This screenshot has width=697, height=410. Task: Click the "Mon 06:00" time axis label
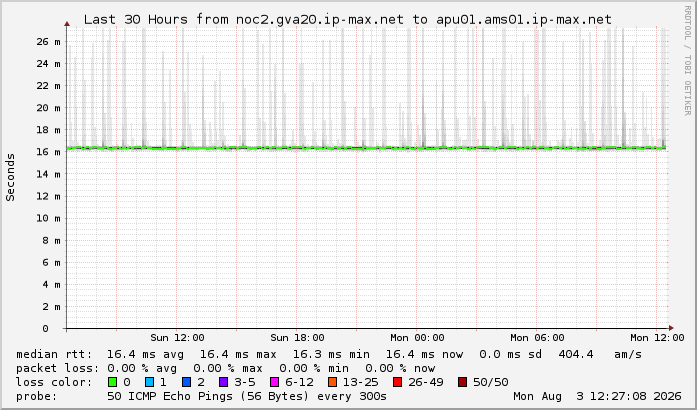[x=537, y=338]
